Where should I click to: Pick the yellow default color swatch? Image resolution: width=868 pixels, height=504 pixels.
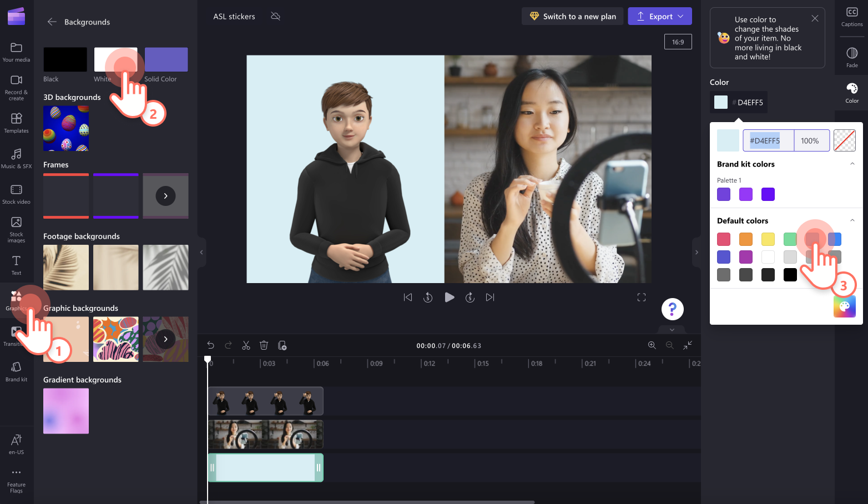(768, 239)
